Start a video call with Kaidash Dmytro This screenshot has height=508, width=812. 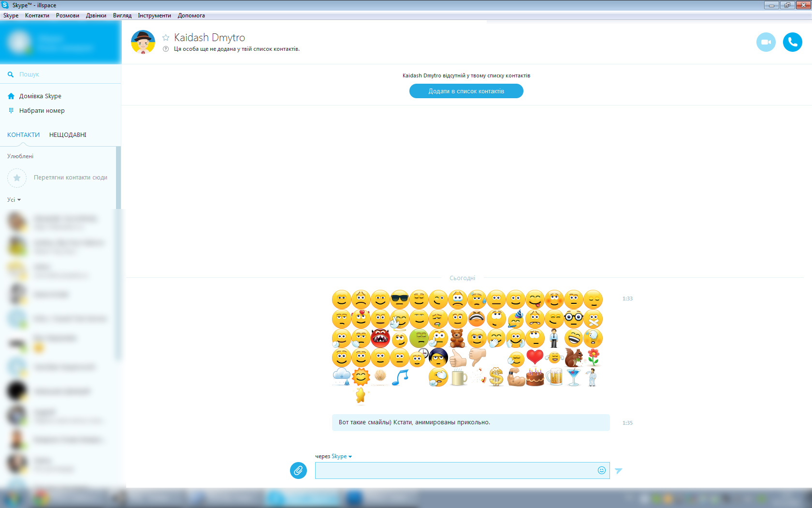coord(766,42)
